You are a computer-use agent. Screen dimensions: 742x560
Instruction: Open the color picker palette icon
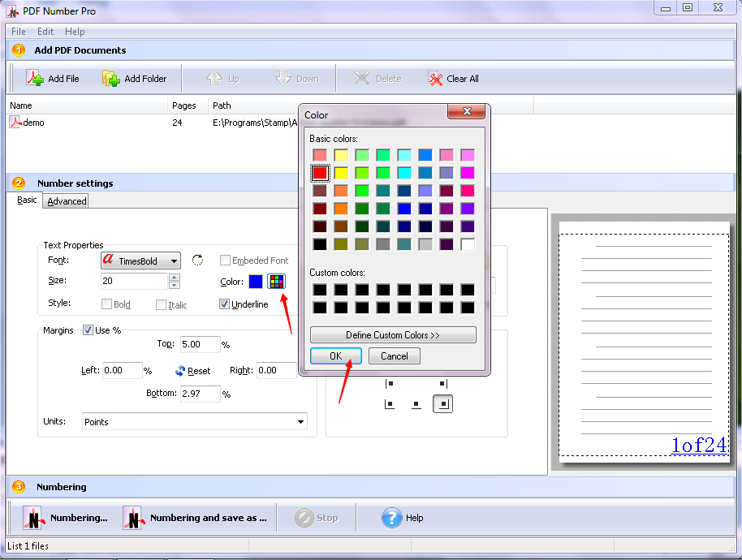pos(276,282)
